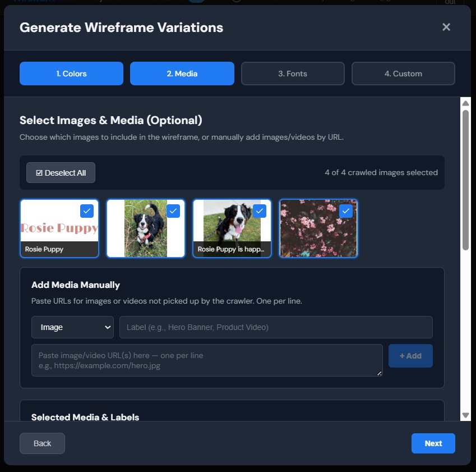Click the Next button
Image resolution: width=476 pixels, height=472 pixels.
click(433, 443)
